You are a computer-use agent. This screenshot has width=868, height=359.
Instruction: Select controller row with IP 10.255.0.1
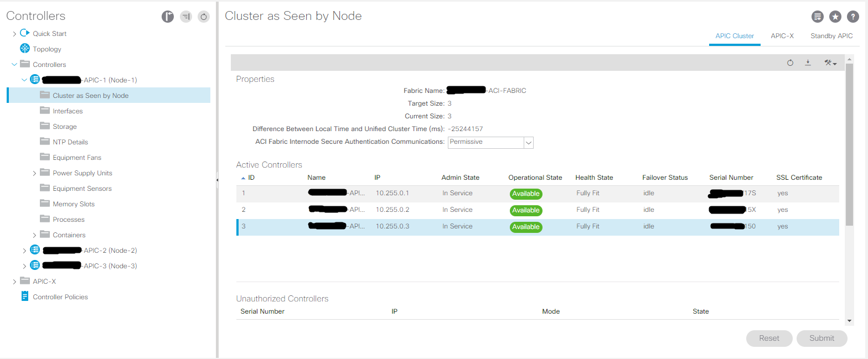point(538,194)
